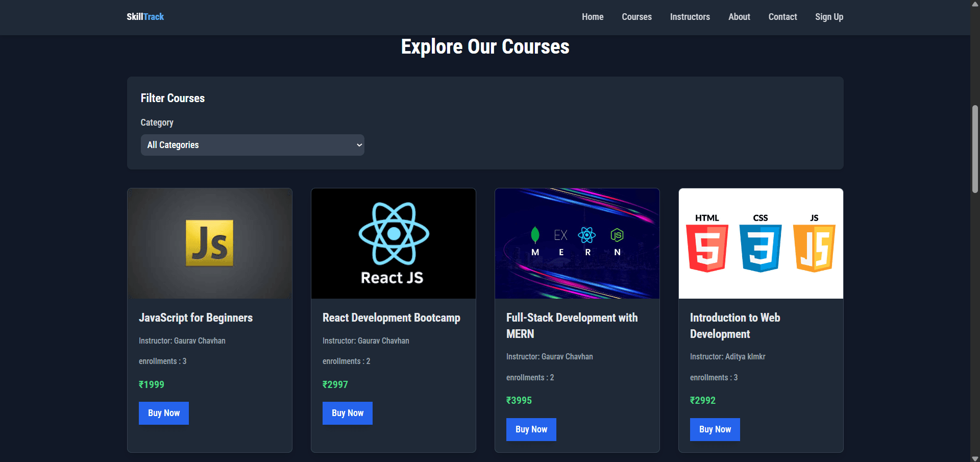The width and height of the screenshot is (980, 462).
Task: Go to the Home page
Action: point(593,17)
